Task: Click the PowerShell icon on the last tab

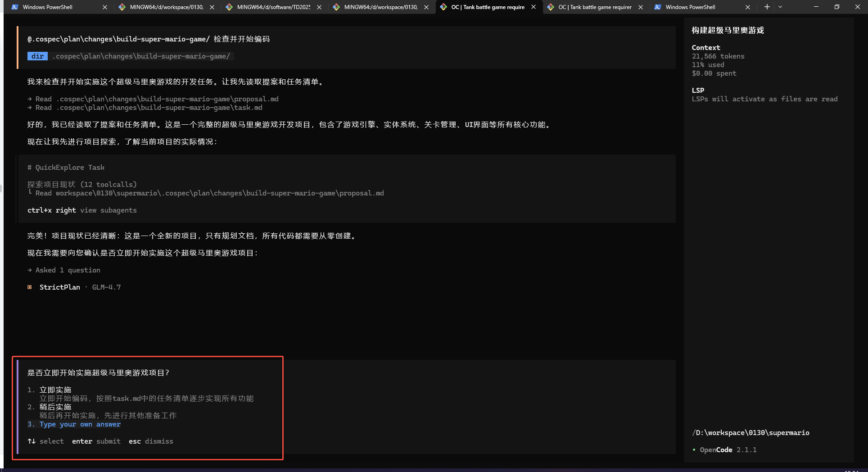Action: click(x=658, y=7)
